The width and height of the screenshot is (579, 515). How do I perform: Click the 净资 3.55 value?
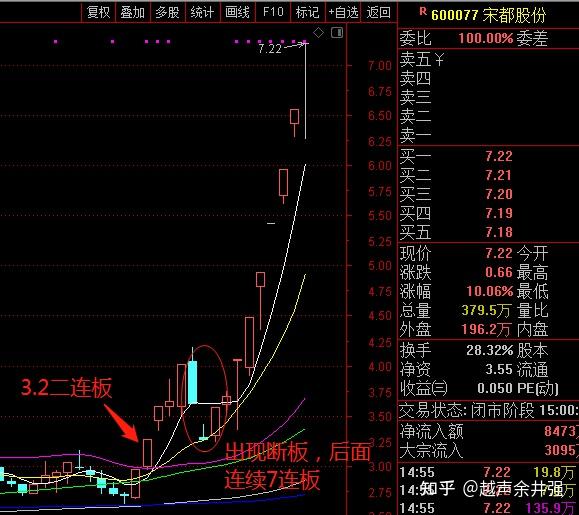pyautogui.click(x=499, y=369)
